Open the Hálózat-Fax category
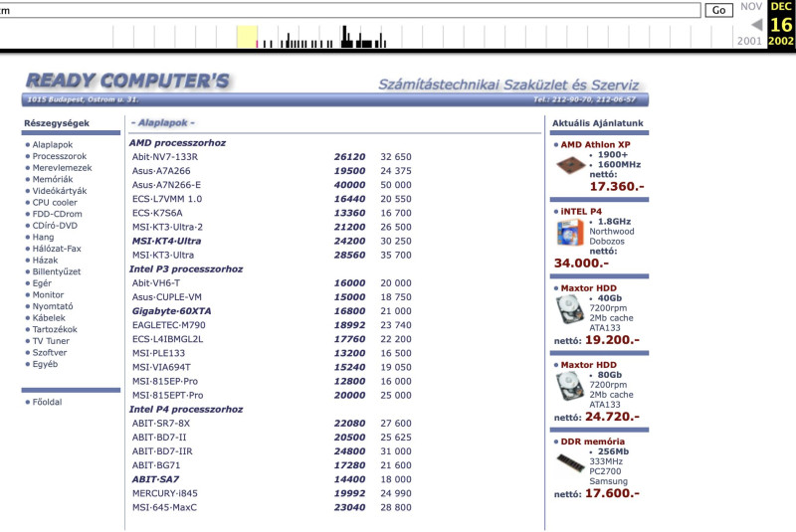Viewport: 796px width, 532px height. coord(57,249)
